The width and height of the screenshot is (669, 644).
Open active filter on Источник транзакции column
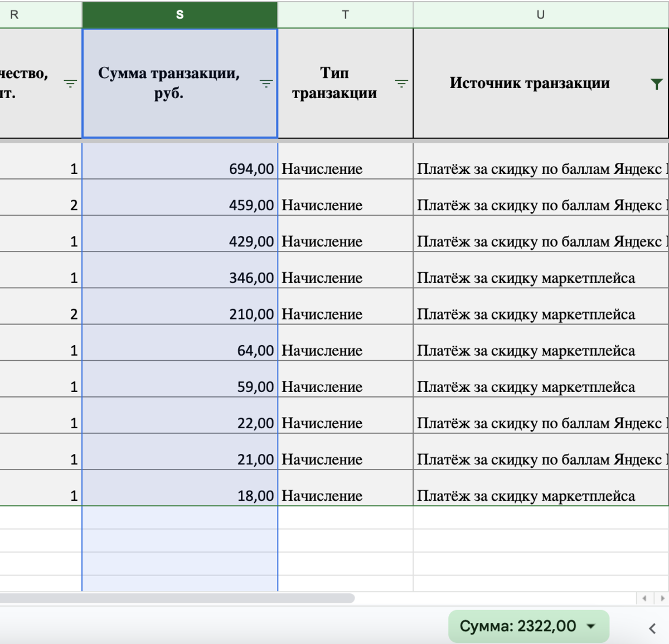pyautogui.click(x=657, y=84)
